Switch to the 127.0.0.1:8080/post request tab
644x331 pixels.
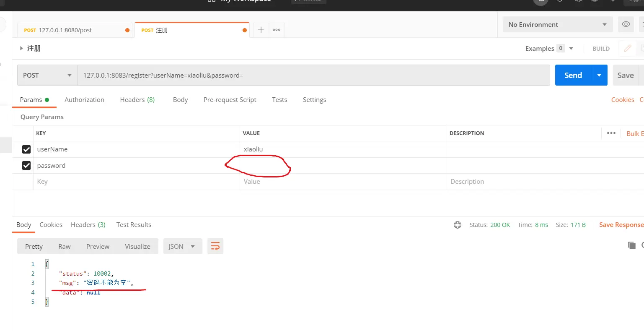[75, 30]
